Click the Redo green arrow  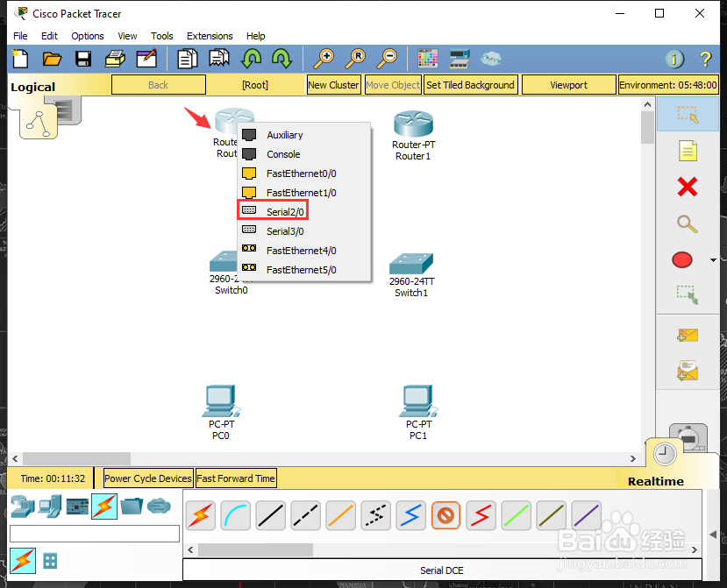(282, 59)
